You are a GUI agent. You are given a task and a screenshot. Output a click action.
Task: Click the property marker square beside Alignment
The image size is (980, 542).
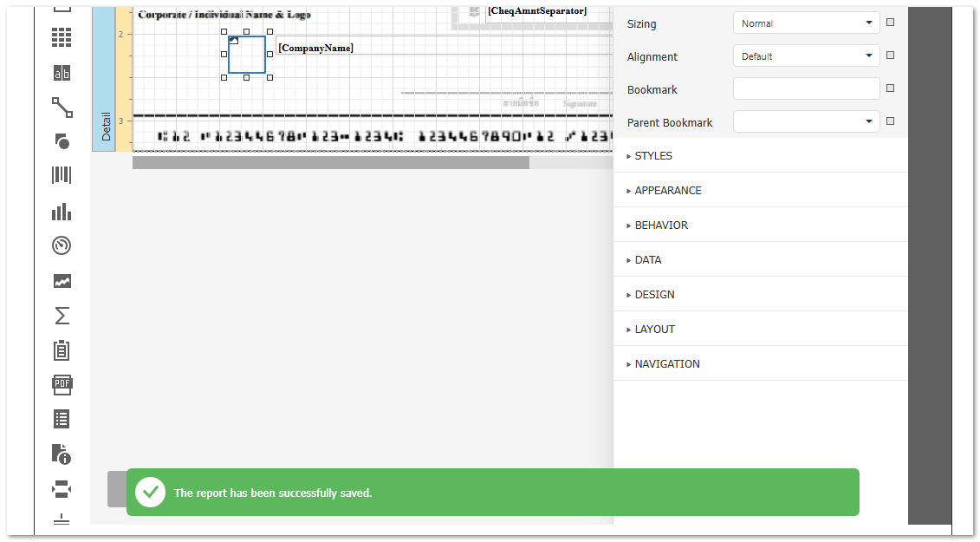click(890, 56)
